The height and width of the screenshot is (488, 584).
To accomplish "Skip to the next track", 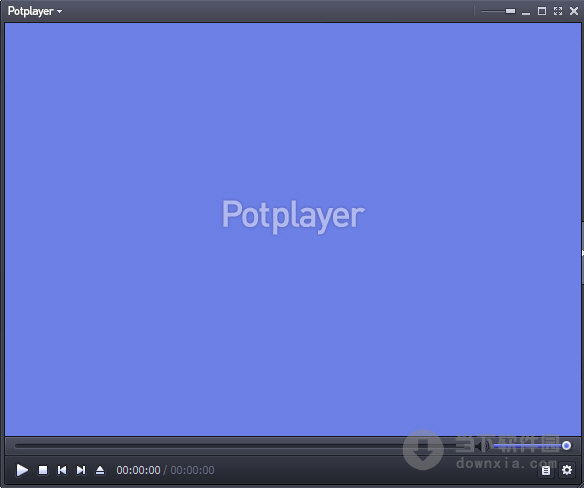I will point(81,470).
